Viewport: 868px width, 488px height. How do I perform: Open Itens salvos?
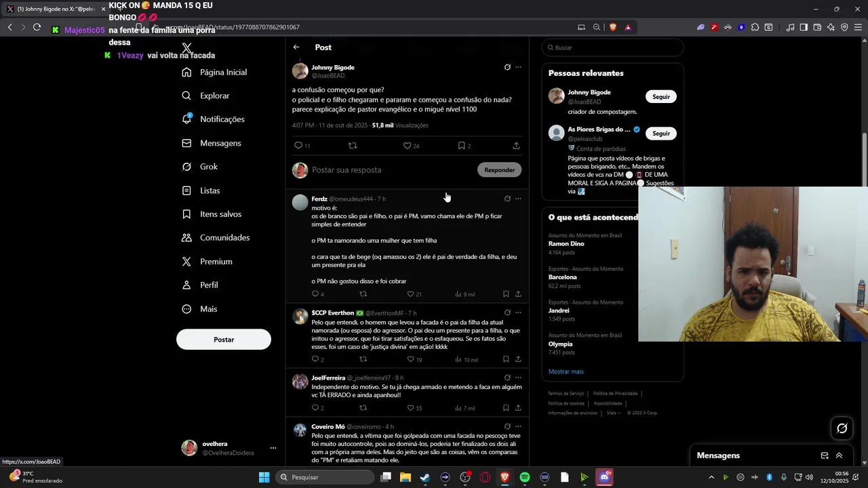pos(212,214)
